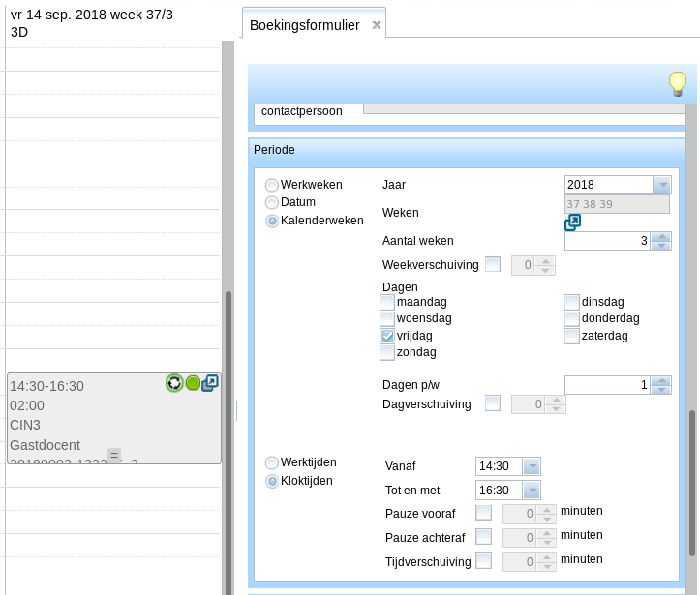700x595 pixels.
Task: Check the zondag checkbox
Action: [387, 352]
